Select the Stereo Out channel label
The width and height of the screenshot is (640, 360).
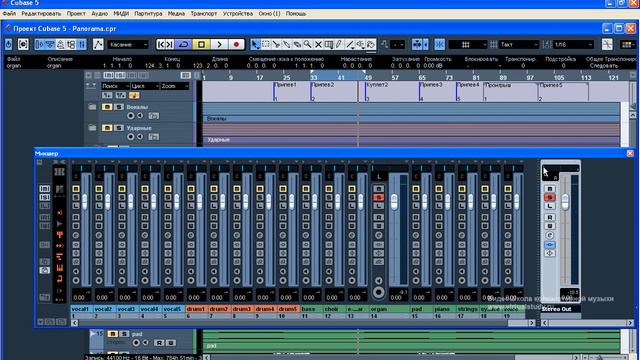(x=560, y=309)
